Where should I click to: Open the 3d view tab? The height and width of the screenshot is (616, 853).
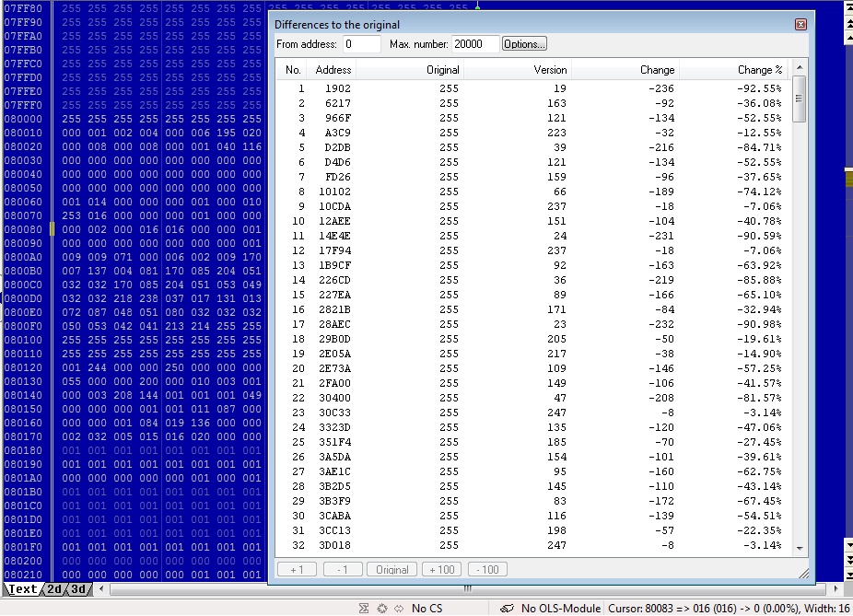pyautogui.click(x=79, y=589)
